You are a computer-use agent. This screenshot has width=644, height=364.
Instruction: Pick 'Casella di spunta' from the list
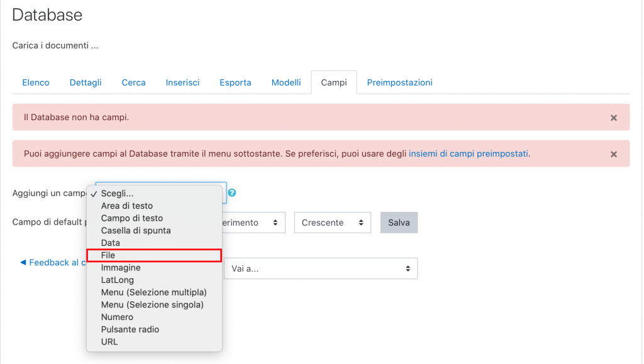coord(155,231)
